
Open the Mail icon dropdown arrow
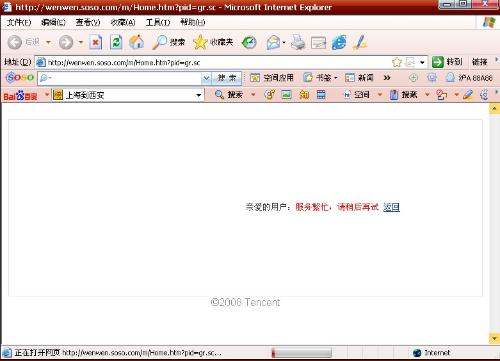(284, 42)
